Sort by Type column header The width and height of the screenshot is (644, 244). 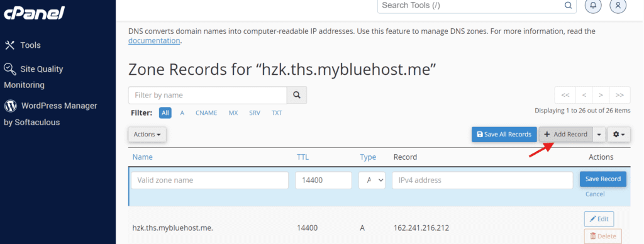pyautogui.click(x=368, y=157)
